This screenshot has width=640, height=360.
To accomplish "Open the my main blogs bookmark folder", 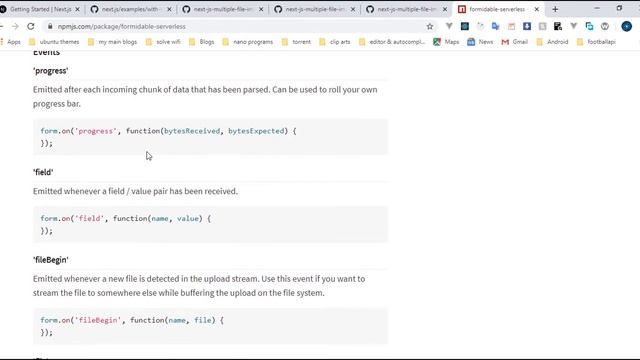I will coord(113,42).
